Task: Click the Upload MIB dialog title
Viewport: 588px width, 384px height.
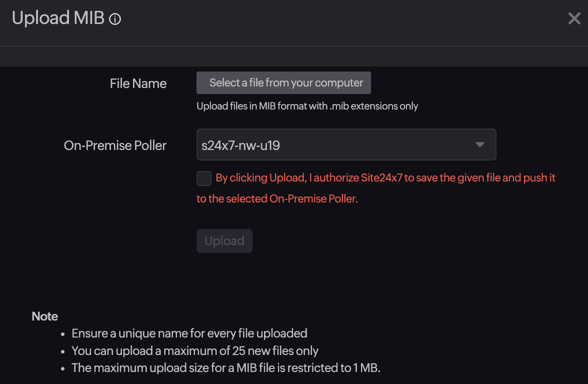Action: click(x=58, y=18)
